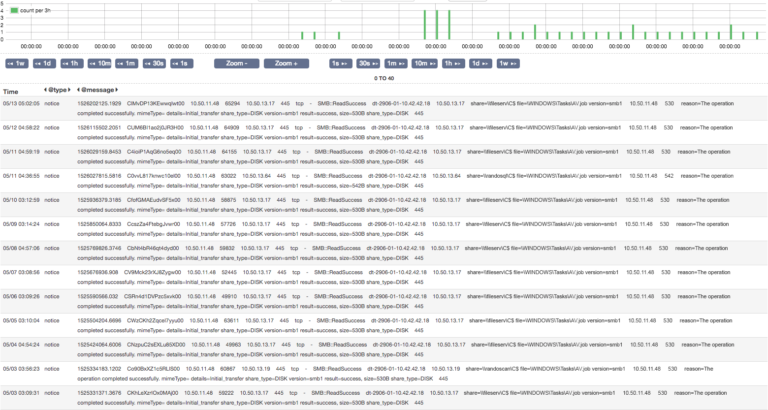Open event details for 05/05 03:10:04
768x410 pixels.
pos(20,320)
